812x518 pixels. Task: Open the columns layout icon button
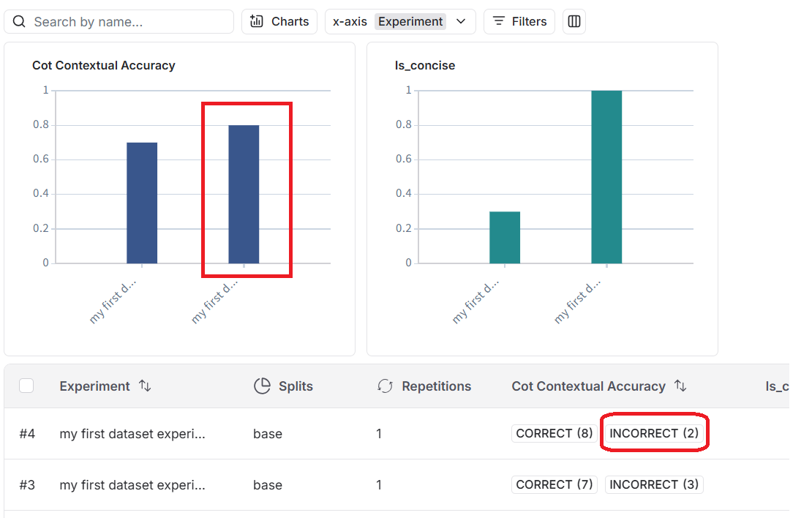(x=574, y=22)
